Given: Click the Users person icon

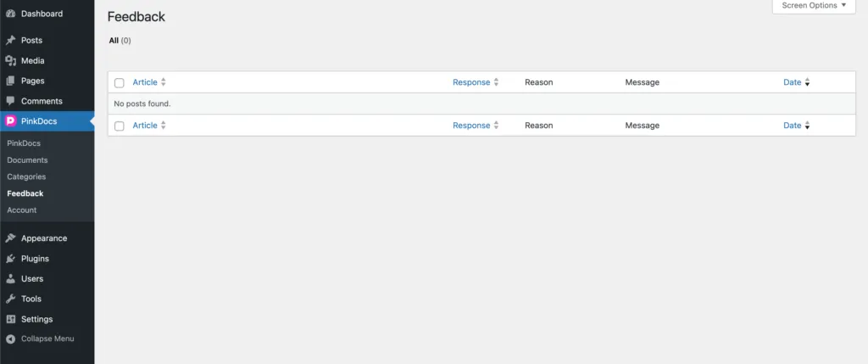Looking at the screenshot, I should [x=10, y=278].
